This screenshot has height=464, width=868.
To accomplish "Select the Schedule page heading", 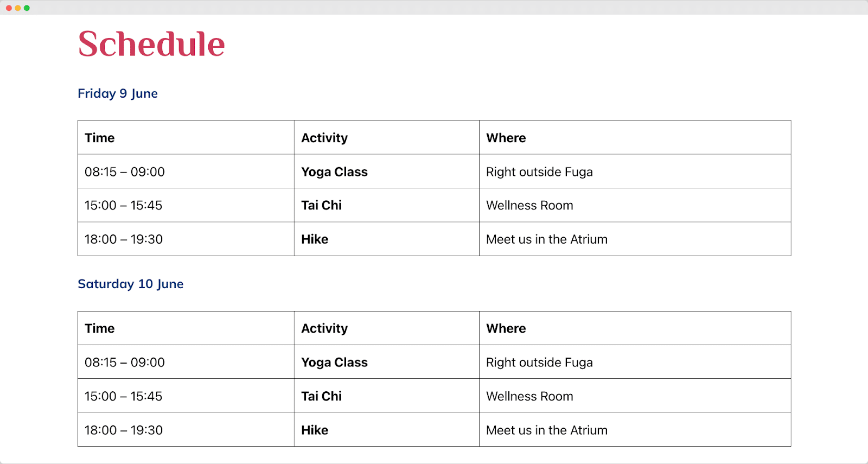I will coord(151,44).
